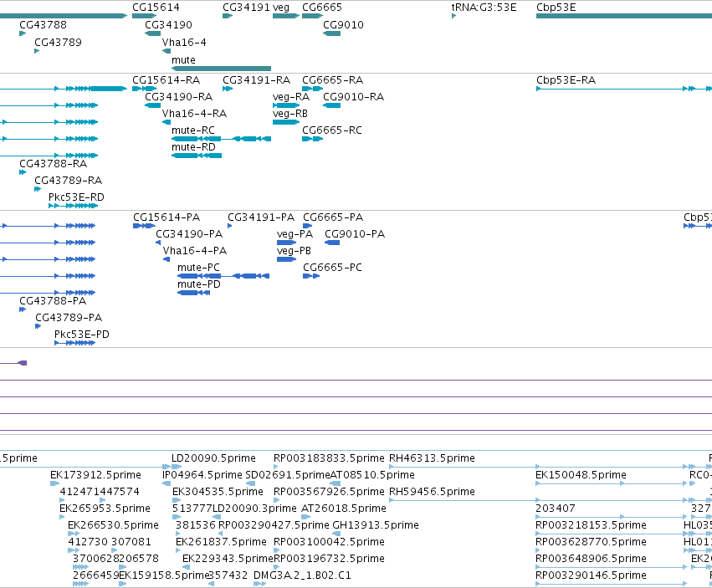Click the EK150048.5prime EST label

tap(581, 475)
